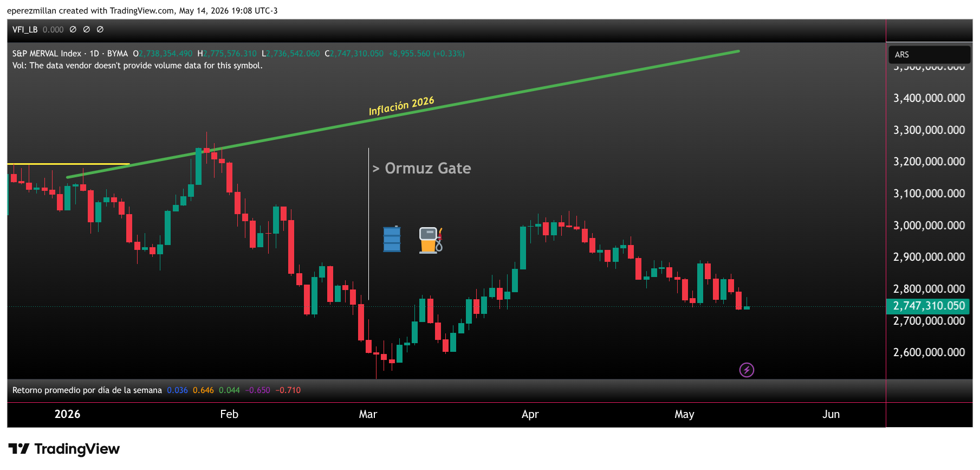Click the oil barrel emoji on chart
Viewport: 980px width, 470px height.
[x=392, y=239]
